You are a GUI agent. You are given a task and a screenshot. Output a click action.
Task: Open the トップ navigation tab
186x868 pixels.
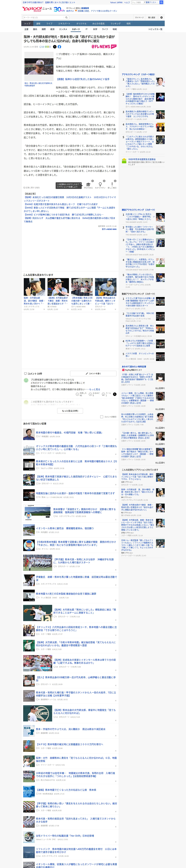[27, 24]
